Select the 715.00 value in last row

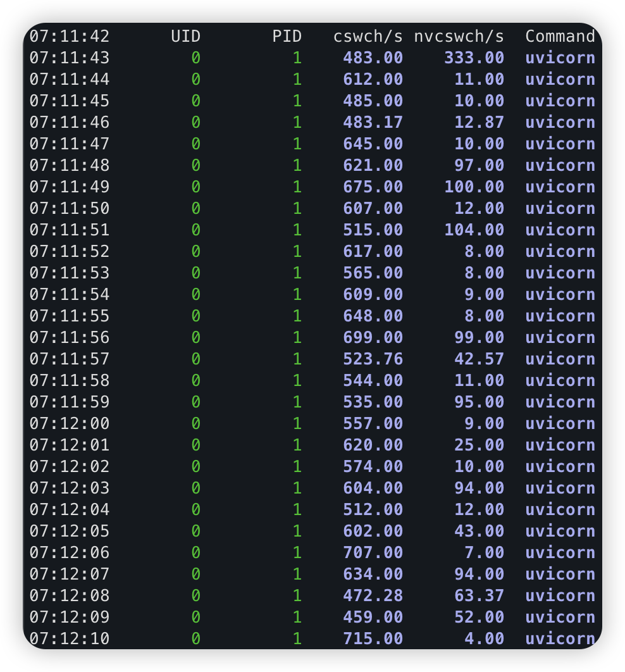(x=373, y=639)
